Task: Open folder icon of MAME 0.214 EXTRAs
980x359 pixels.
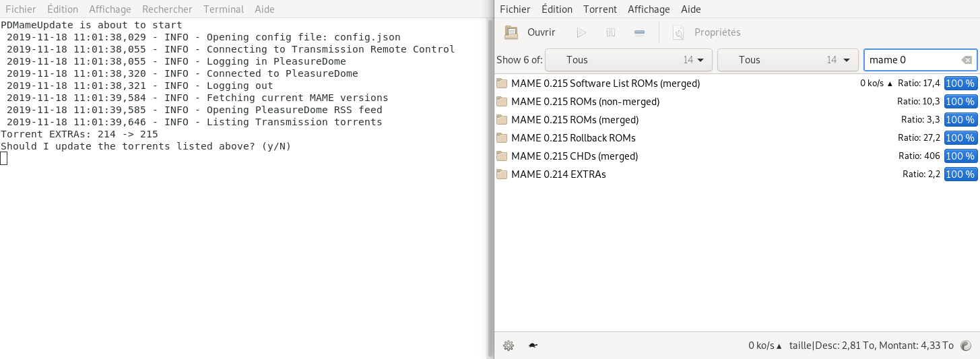Action: 502,174
